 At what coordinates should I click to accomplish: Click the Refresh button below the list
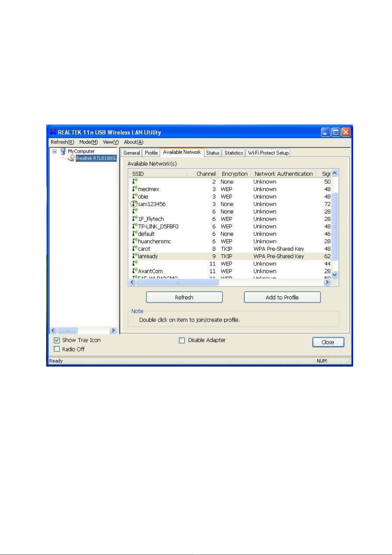[184, 297]
